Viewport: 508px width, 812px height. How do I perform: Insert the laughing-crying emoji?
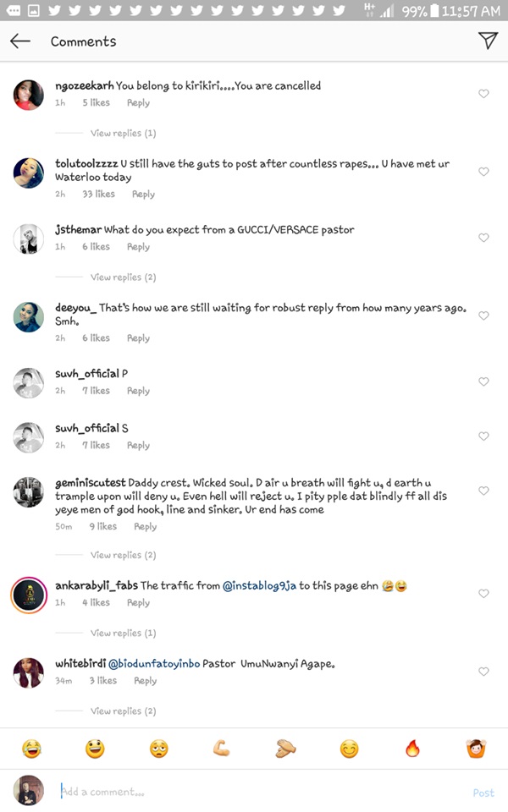click(x=31, y=749)
